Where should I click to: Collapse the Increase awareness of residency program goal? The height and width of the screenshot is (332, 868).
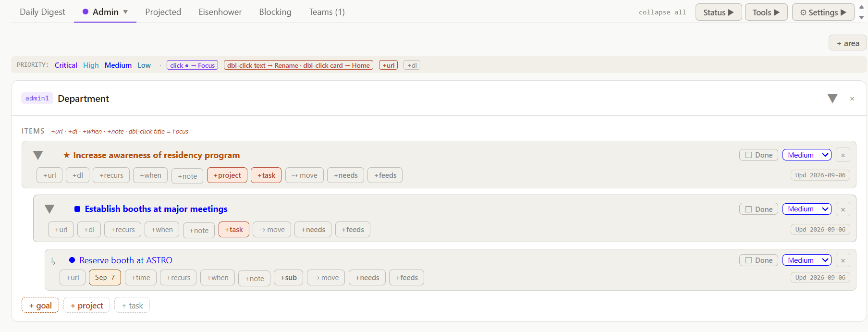[38, 155]
